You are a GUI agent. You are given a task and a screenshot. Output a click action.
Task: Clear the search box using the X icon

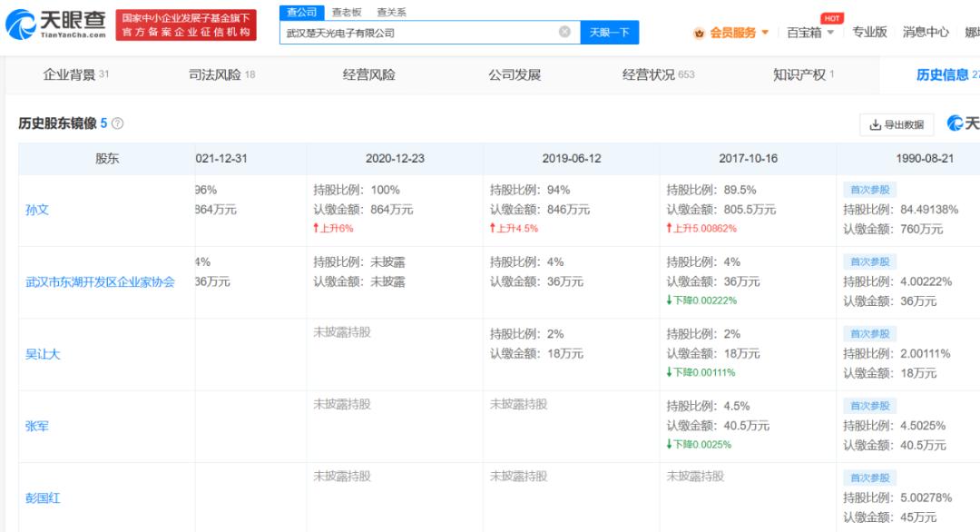pyautogui.click(x=563, y=30)
